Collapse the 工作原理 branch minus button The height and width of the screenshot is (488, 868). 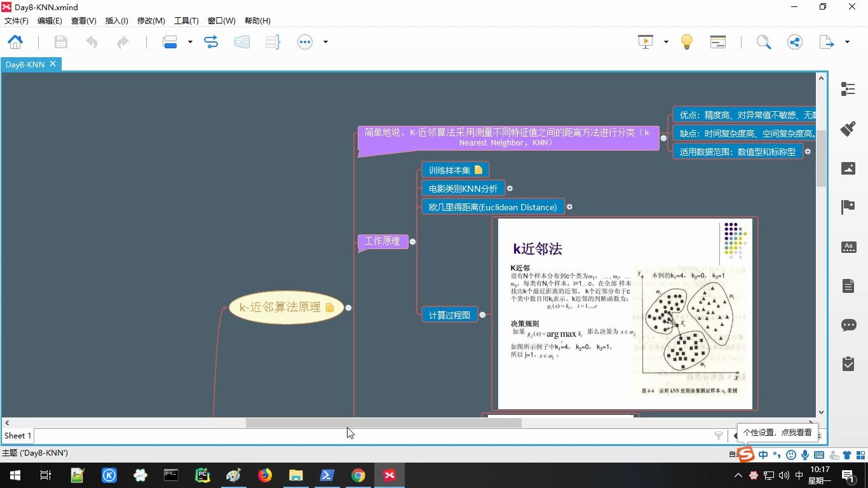point(412,241)
